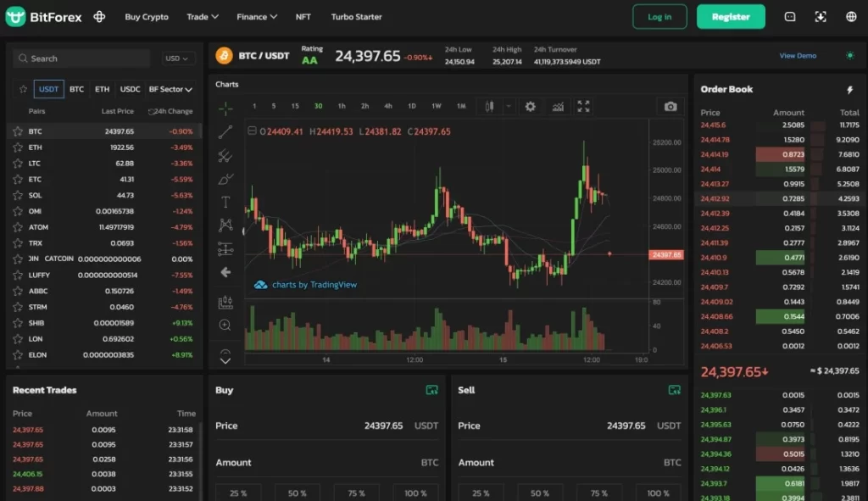
Task: Open the chart indicators panel
Action: pos(558,107)
